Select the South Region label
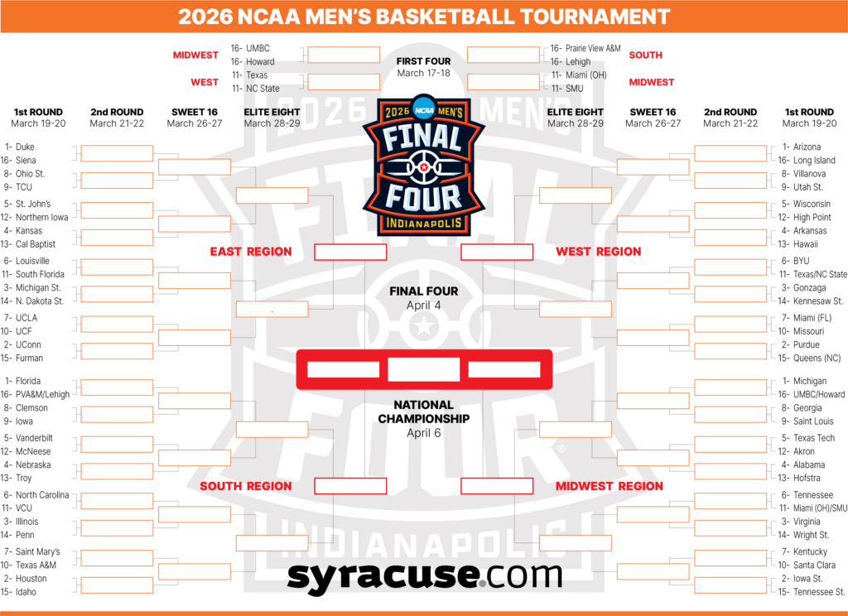 [x=246, y=486]
